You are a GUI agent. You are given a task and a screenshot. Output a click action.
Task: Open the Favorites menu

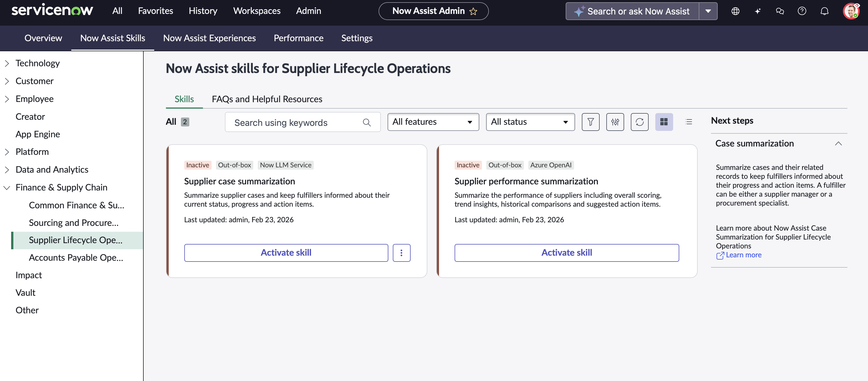155,11
